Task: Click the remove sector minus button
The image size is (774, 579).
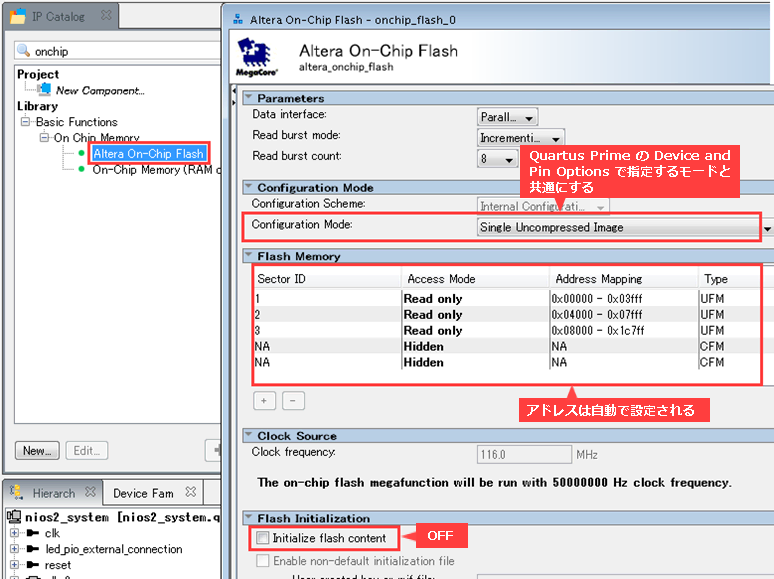Action: 293,400
